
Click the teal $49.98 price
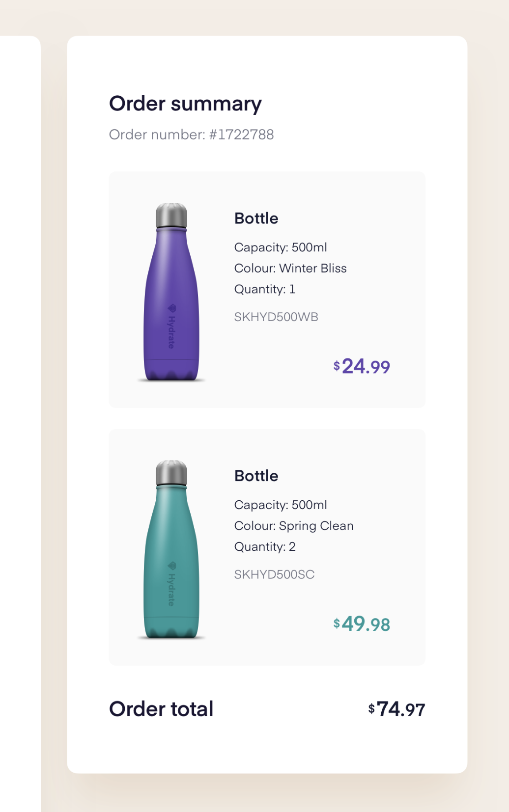pyautogui.click(x=362, y=624)
